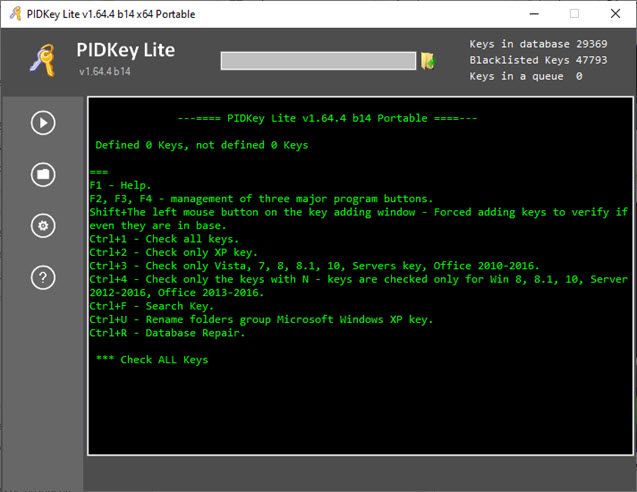Click the title bar application key icon
This screenshot has width=637, height=492.
click(16, 14)
